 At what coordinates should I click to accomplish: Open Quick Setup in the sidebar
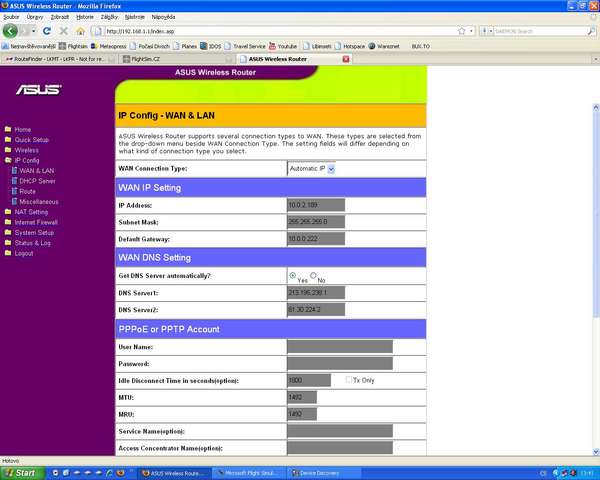click(26, 140)
